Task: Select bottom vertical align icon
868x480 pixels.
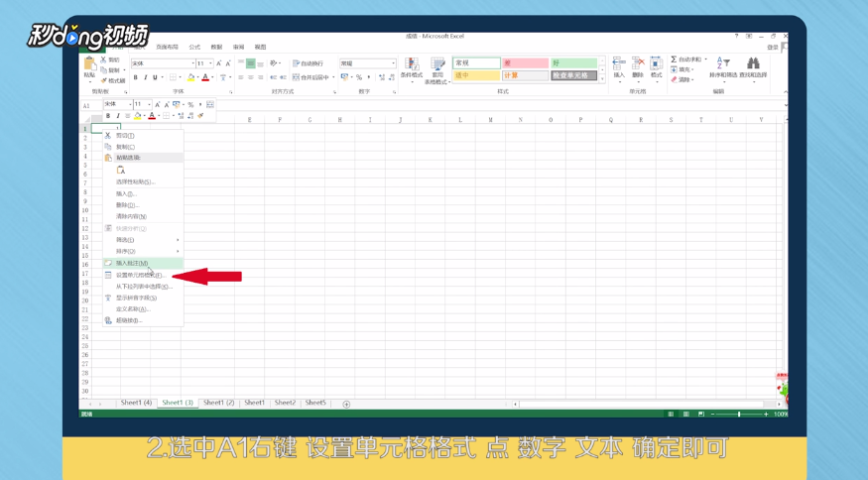Action: (x=260, y=63)
